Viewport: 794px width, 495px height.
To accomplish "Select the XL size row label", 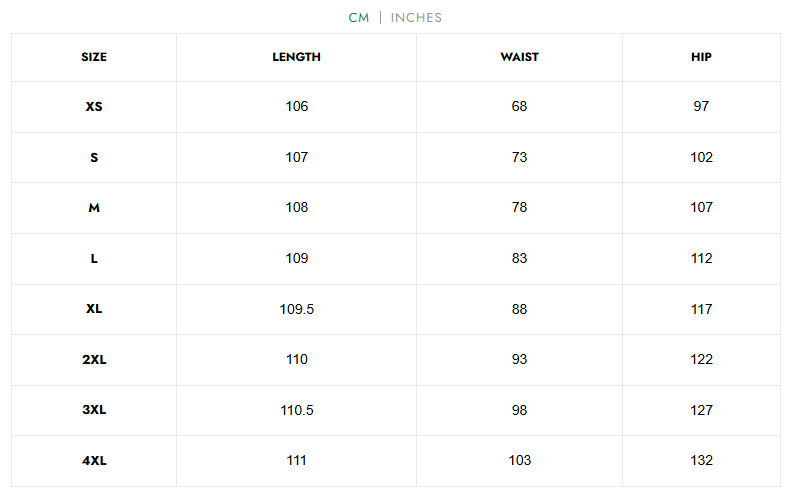I will (x=94, y=309).
